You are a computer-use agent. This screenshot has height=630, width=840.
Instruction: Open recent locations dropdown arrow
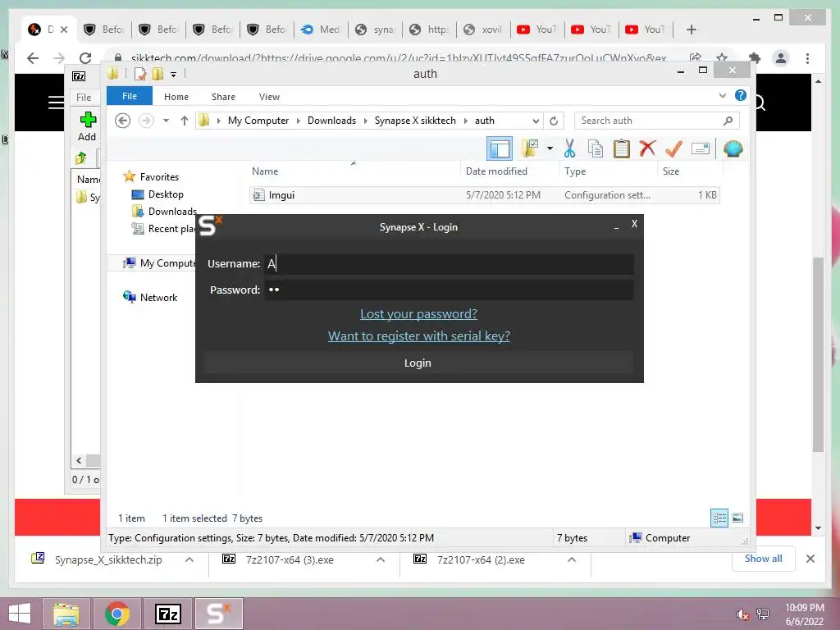pyautogui.click(x=166, y=121)
